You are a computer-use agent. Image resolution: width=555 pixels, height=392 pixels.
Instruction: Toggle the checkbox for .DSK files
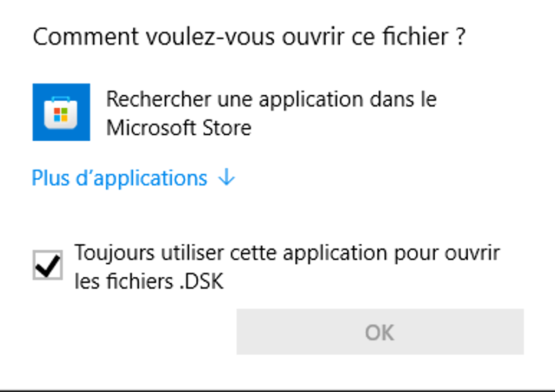pyautogui.click(x=48, y=265)
